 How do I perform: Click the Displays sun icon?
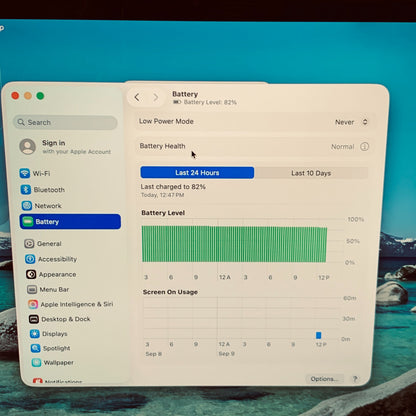35,334
